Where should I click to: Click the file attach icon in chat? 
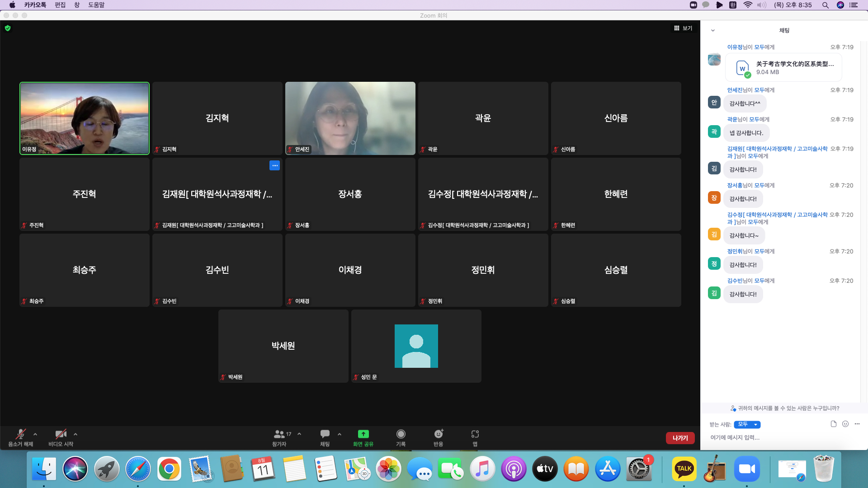pos(833,424)
